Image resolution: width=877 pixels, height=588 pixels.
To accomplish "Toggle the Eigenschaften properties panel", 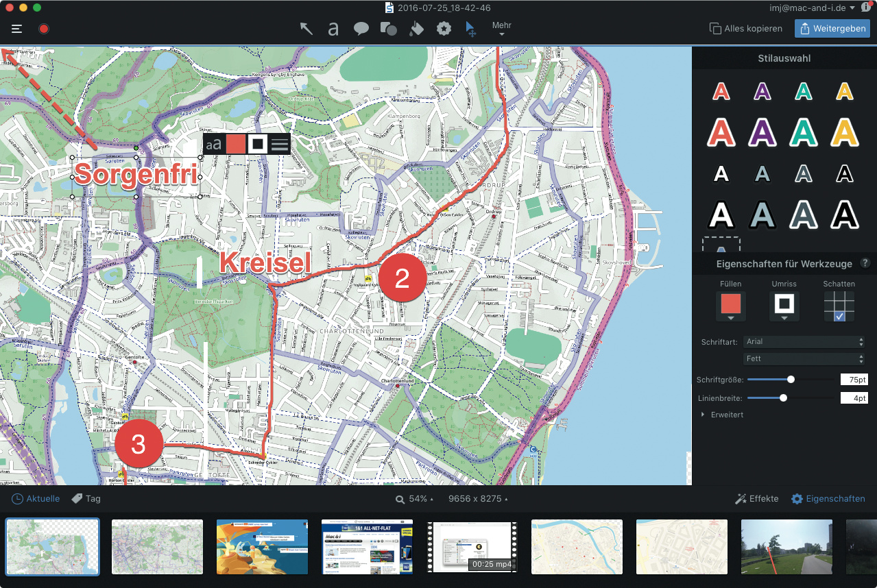I will (x=828, y=499).
